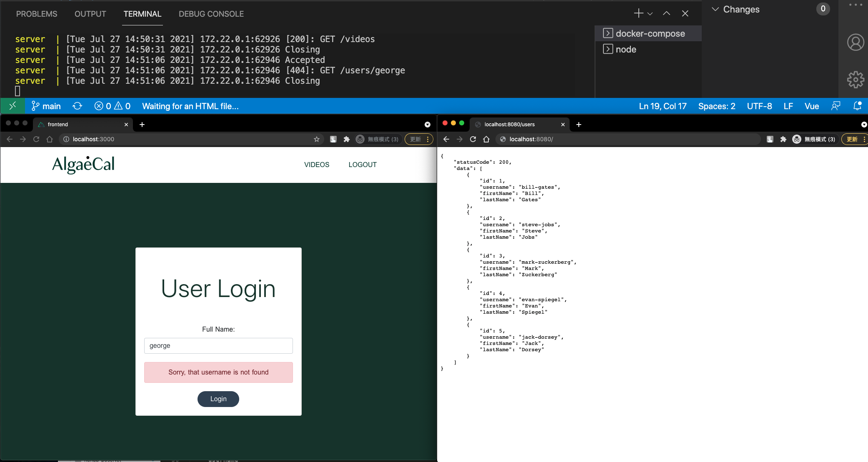Click the Changes count badge showing 0
Image resolution: width=868 pixels, height=462 pixels.
click(823, 9)
